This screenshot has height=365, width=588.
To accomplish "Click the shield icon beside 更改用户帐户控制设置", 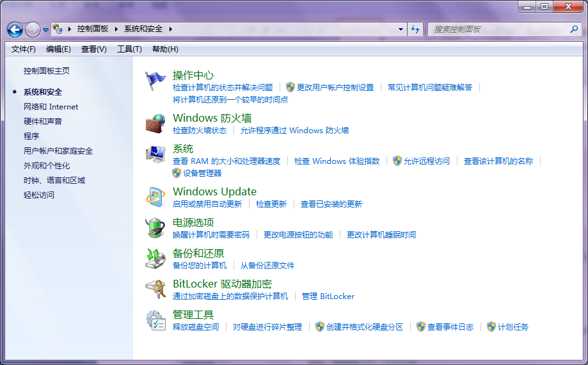I will tap(290, 87).
